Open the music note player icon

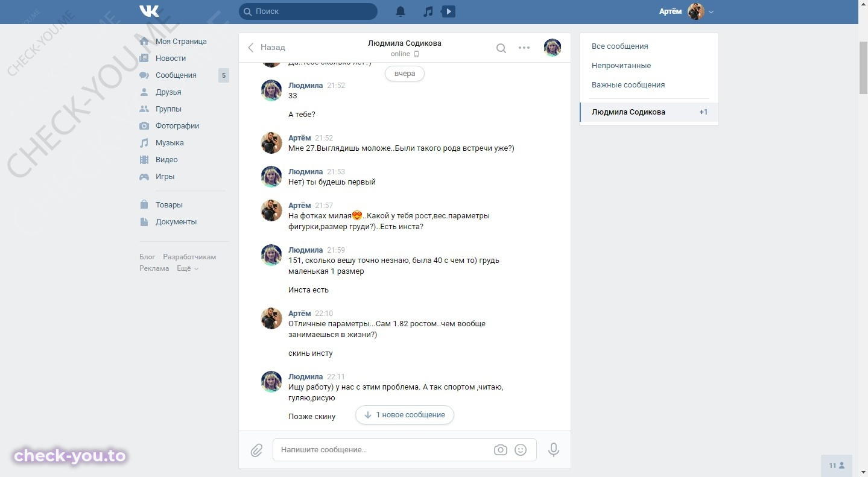(x=428, y=11)
